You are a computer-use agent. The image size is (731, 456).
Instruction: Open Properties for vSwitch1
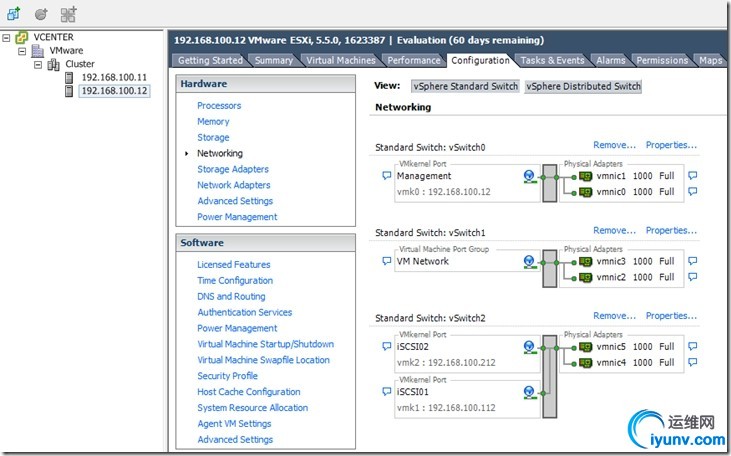coord(670,231)
